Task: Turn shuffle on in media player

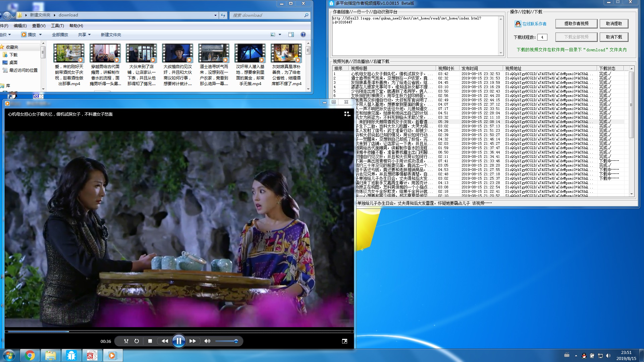Action: point(126,341)
